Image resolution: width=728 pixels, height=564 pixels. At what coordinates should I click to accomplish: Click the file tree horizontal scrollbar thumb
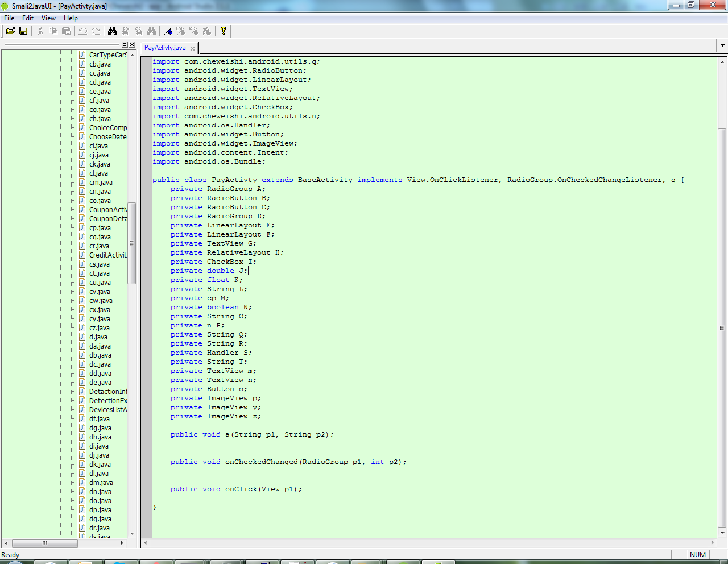(45, 543)
